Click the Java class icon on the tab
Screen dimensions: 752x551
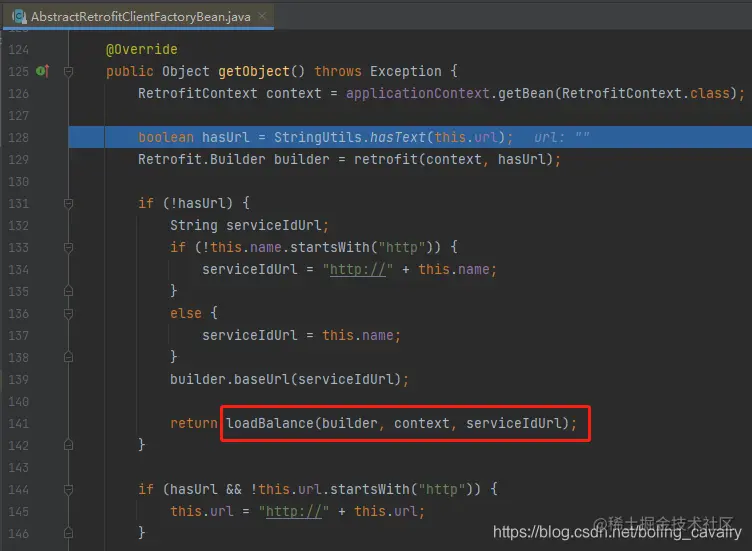pos(20,17)
